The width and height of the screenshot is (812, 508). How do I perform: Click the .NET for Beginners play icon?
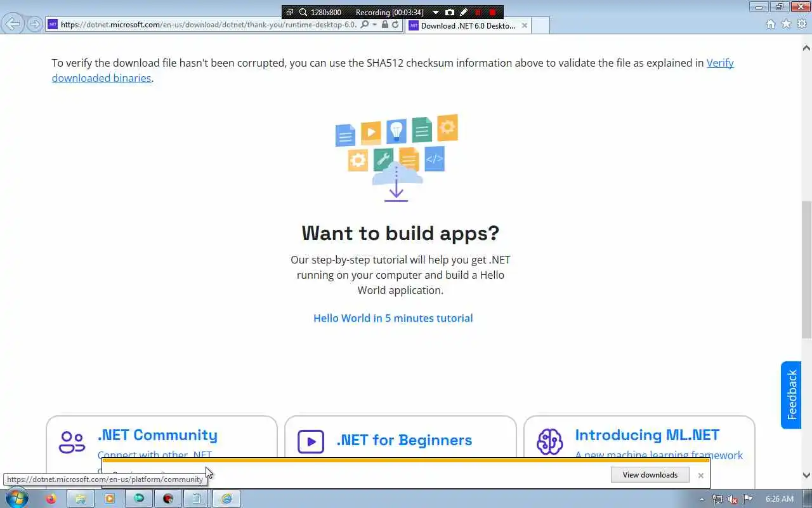pos(311,442)
